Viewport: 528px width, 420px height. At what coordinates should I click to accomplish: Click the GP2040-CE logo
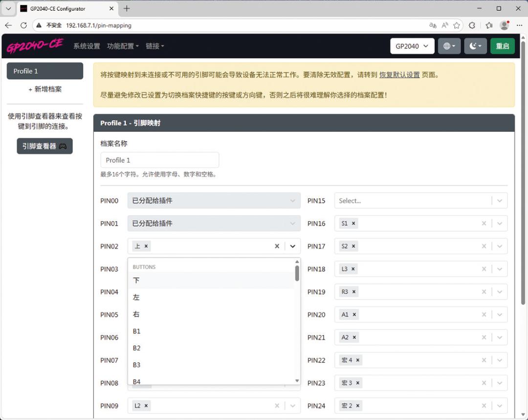pos(35,46)
